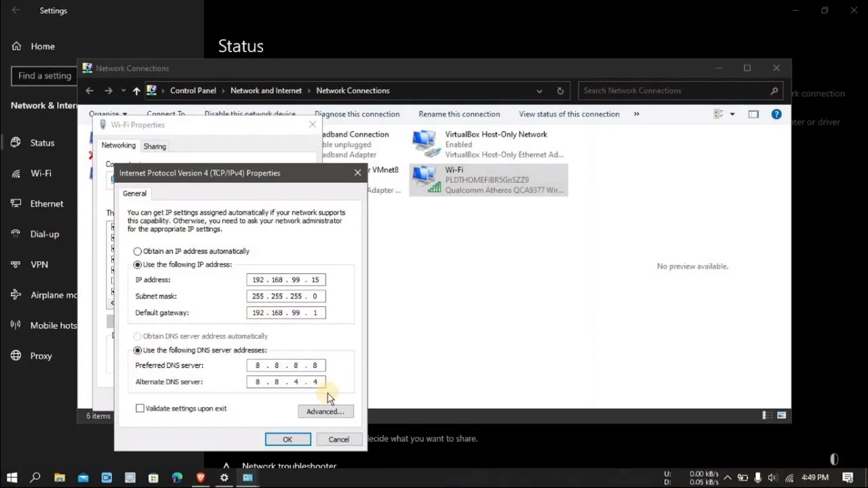Expand the address bar history dropdown
The image size is (868, 488).
tap(539, 91)
